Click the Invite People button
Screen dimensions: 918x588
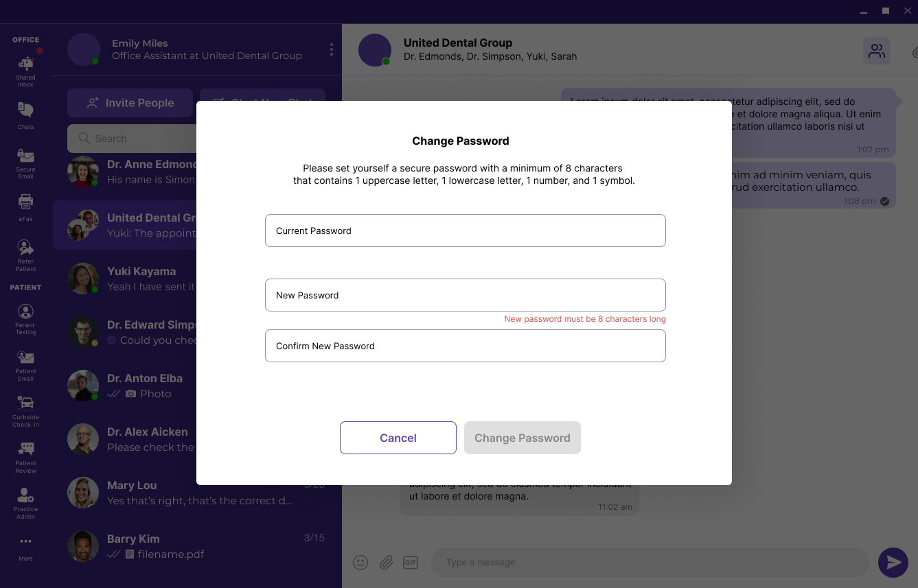[130, 103]
